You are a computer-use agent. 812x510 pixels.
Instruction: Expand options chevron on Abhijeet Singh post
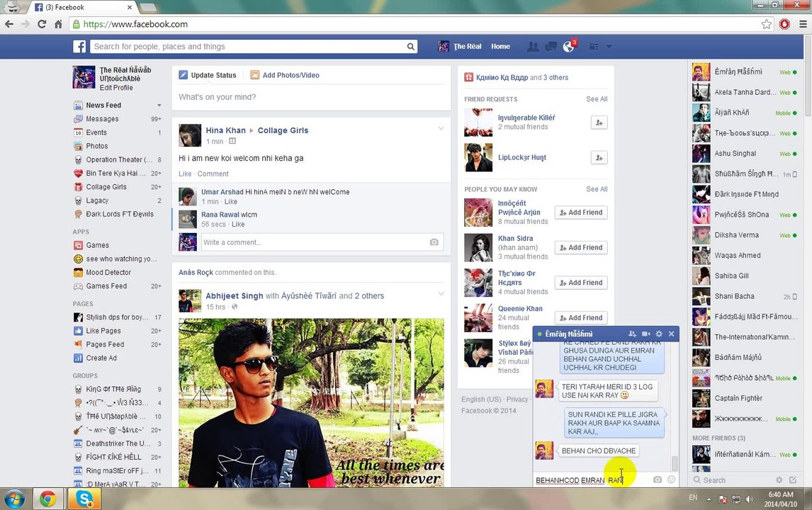click(441, 293)
